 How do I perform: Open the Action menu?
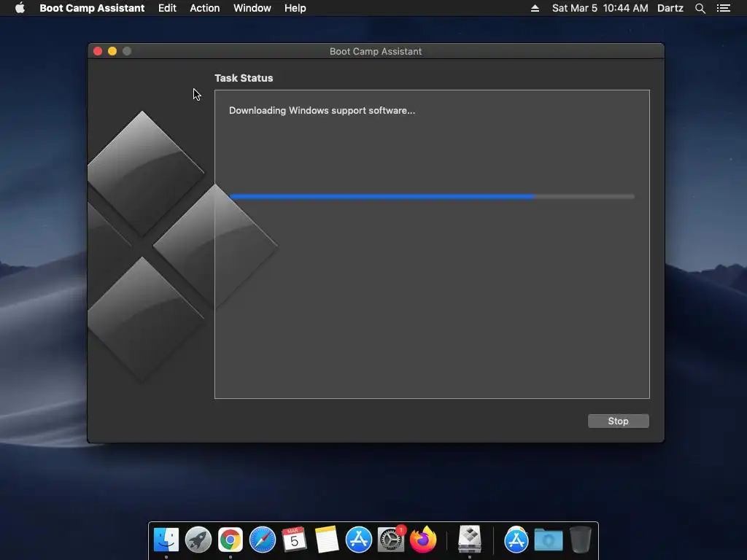click(205, 8)
